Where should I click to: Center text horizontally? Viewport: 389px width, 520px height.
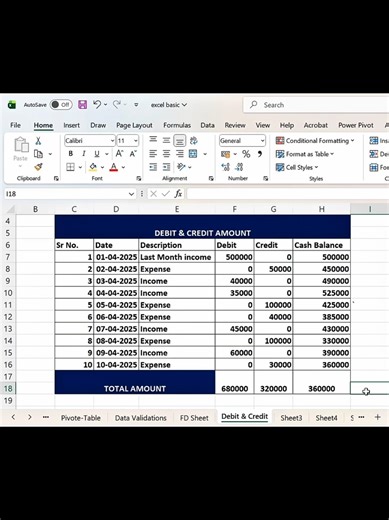tap(166, 154)
